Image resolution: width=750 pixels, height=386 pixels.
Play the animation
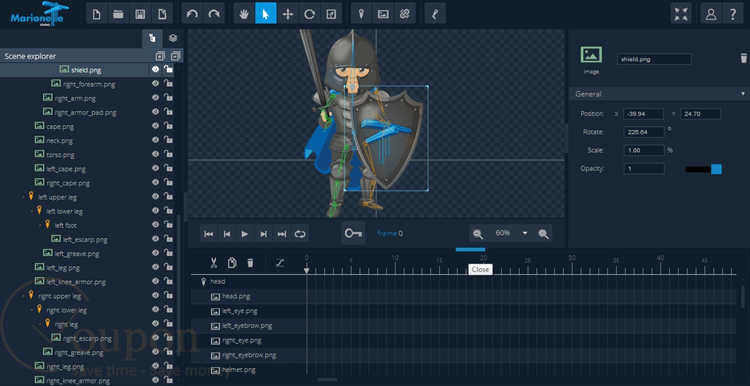point(245,234)
